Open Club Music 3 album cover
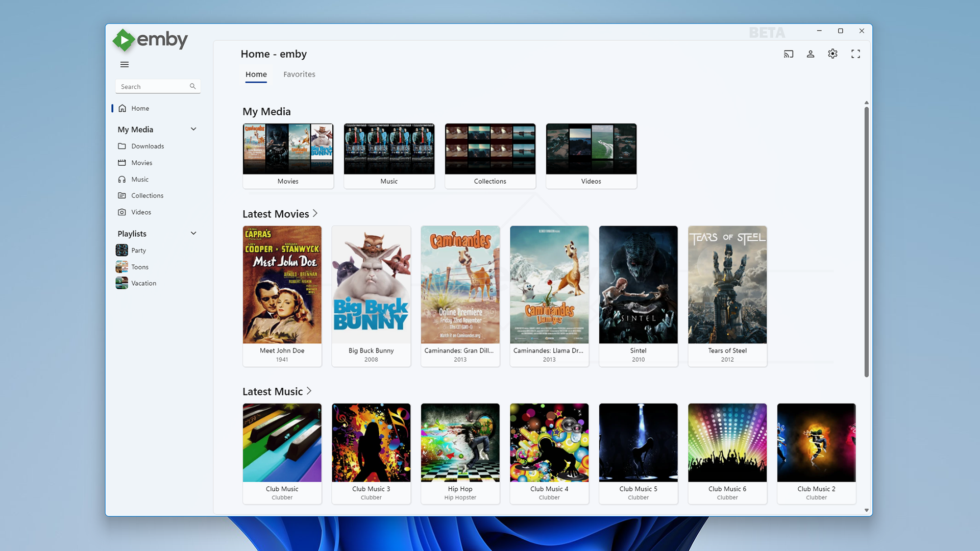Viewport: 980px width, 551px height. click(x=371, y=442)
